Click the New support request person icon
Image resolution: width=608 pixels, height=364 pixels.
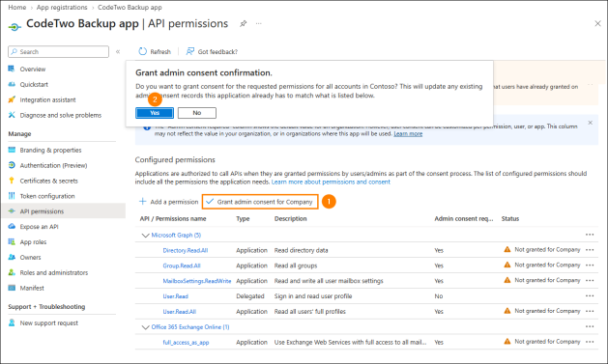12,322
